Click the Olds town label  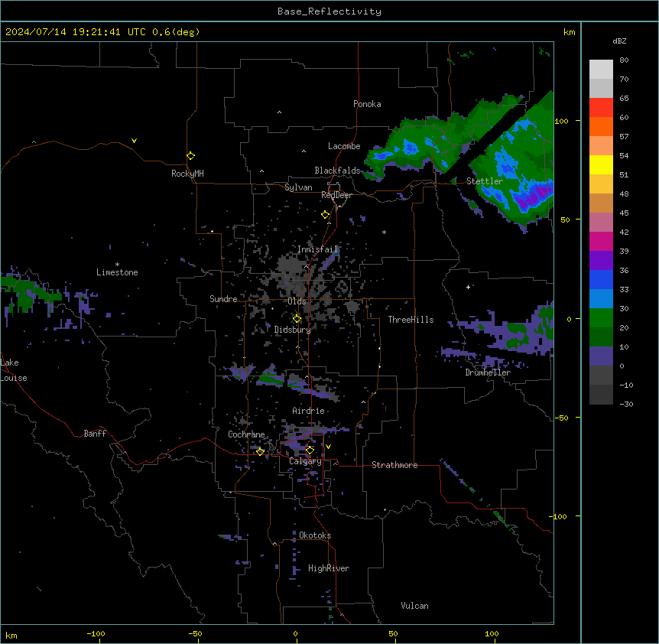tap(297, 301)
